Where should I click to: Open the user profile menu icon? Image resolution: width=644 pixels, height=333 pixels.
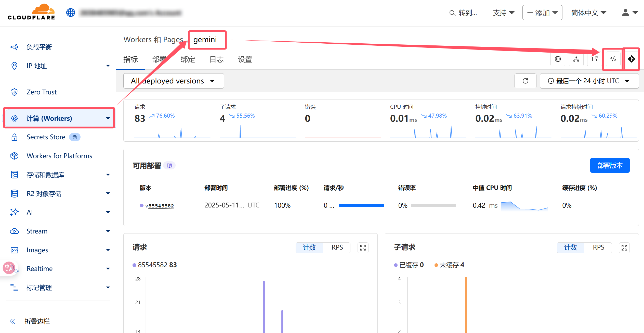click(x=625, y=13)
